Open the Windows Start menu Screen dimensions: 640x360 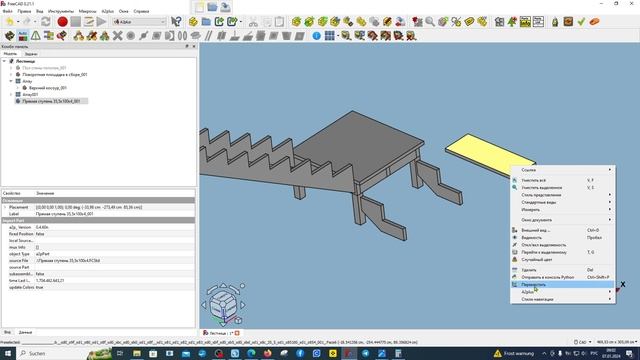pos(7,353)
